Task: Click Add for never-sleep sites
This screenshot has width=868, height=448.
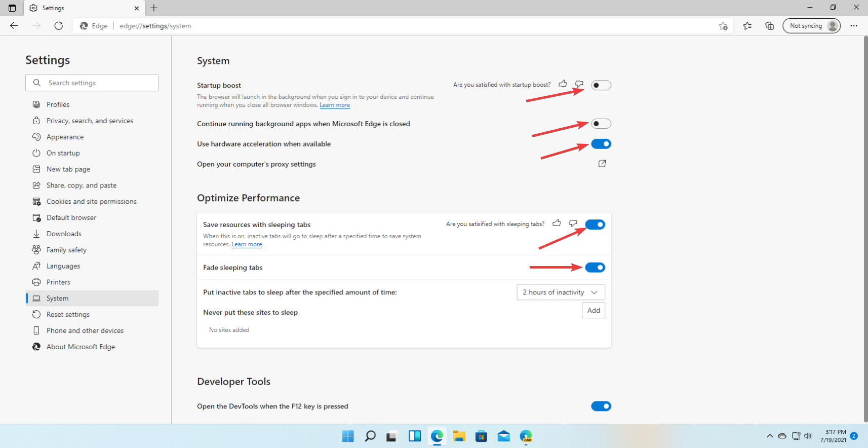Action: (x=594, y=311)
